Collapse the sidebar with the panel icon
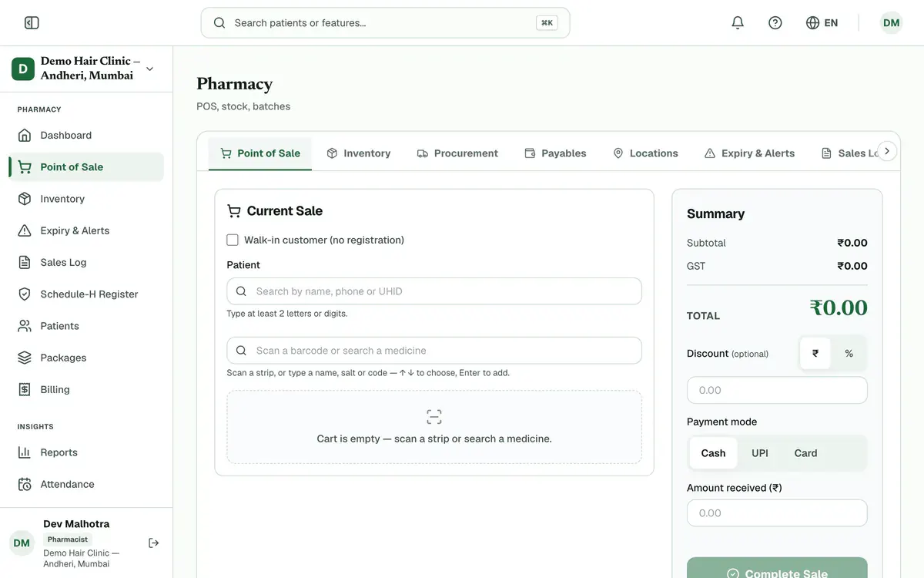 32,23
